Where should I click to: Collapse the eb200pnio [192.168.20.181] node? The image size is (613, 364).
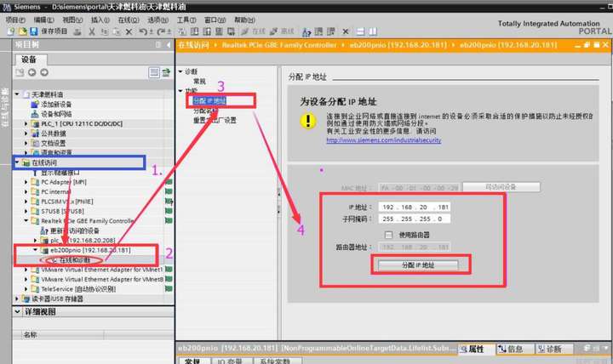click(36, 250)
